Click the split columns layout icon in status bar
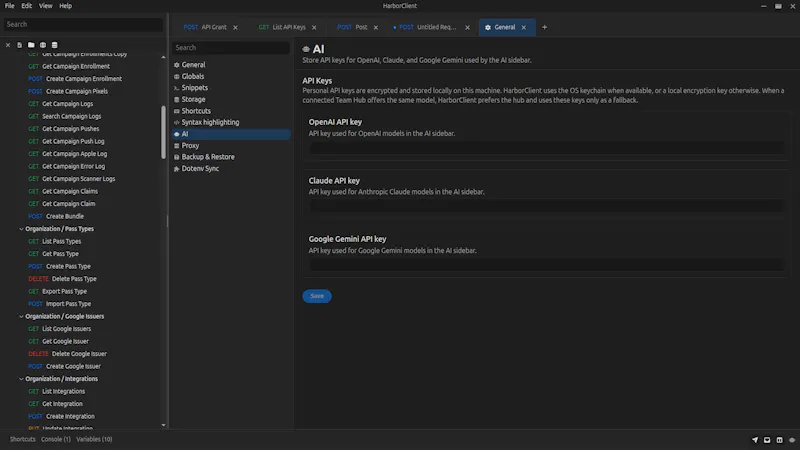Viewport: 800px width, 450px height. (779, 439)
